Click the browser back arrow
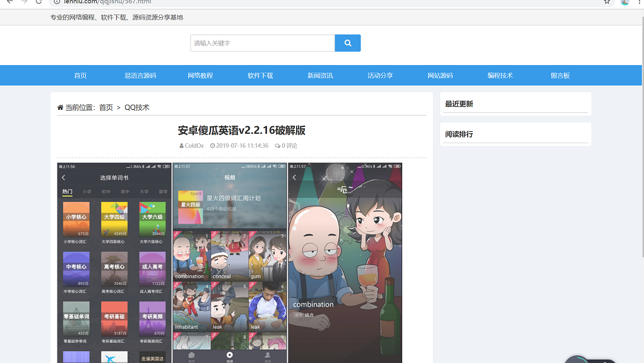Viewport: 644px width, 363px height. coord(10,2)
